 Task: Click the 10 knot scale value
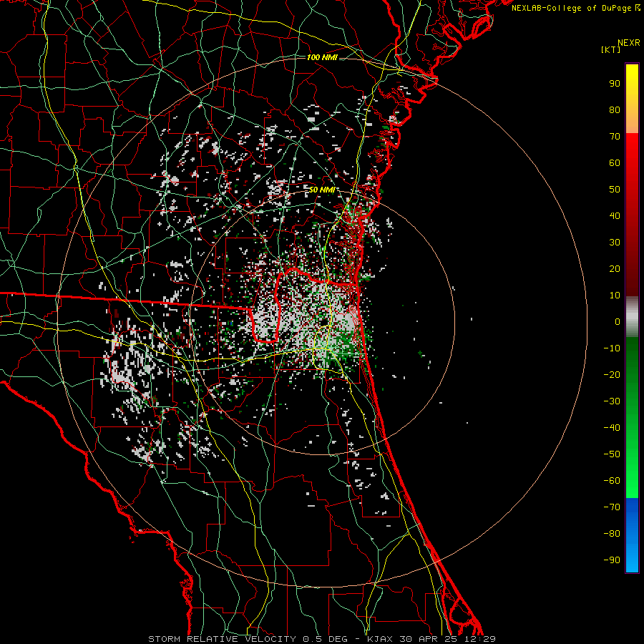pyautogui.click(x=615, y=296)
